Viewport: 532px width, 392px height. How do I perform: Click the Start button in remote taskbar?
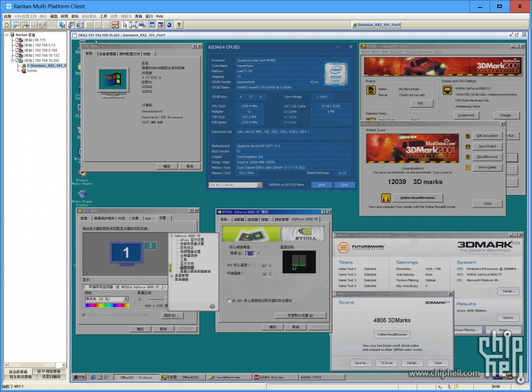80,377
